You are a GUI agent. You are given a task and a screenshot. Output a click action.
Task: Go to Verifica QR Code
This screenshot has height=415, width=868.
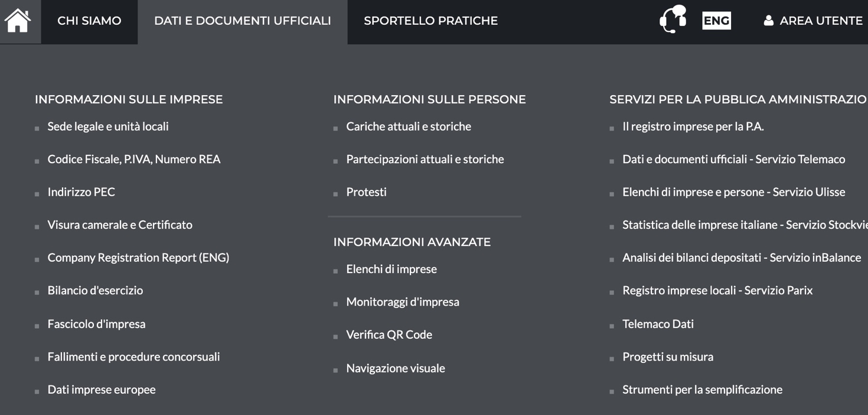389,335
